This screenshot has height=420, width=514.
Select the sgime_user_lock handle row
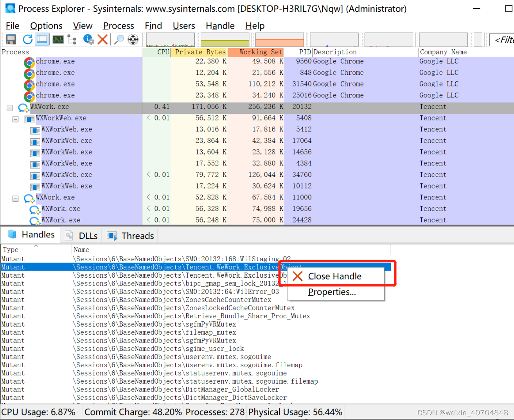click(196, 349)
